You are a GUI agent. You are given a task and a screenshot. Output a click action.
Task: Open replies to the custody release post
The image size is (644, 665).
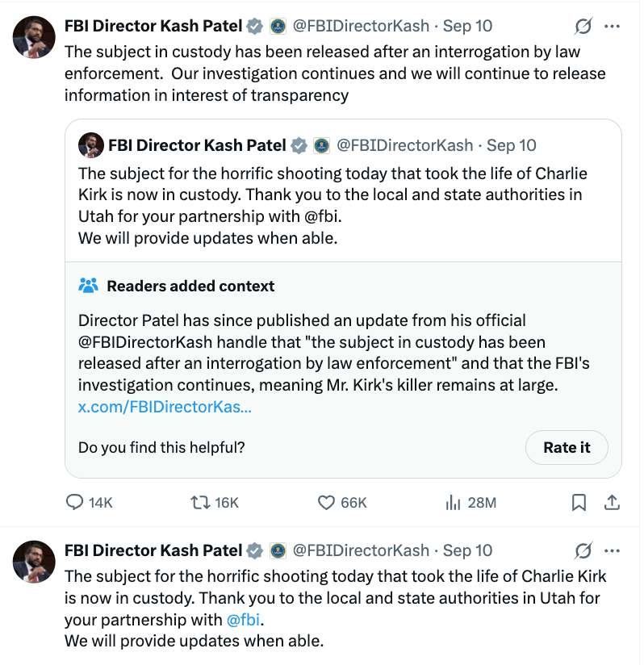tap(73, 502)
